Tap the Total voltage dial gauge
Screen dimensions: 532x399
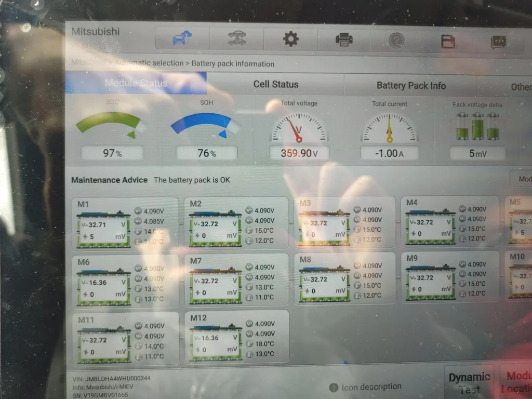(299, 128)
